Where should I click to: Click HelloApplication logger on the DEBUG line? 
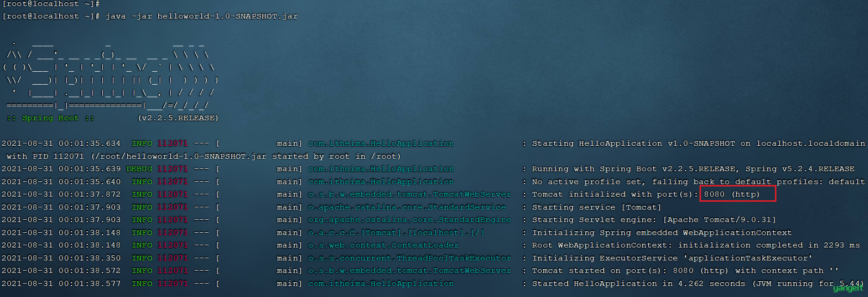pyautogui.click(x=381, y=169)
